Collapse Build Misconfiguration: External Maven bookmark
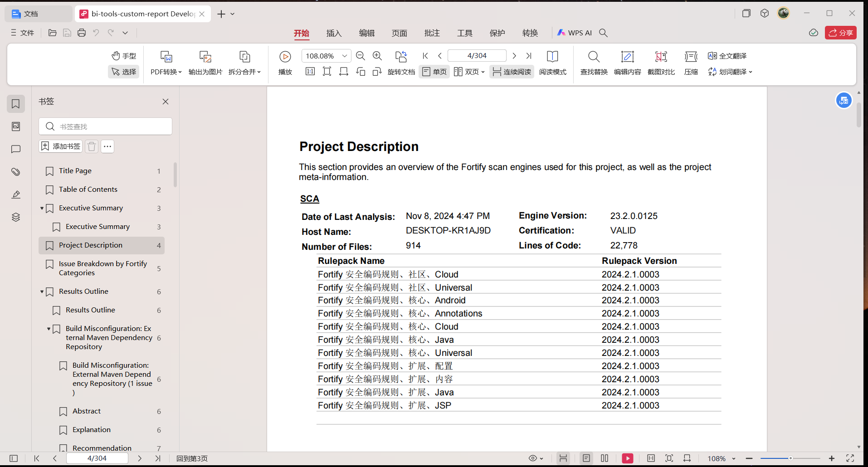Screen dimensions: 868x467 pos(49,329)
